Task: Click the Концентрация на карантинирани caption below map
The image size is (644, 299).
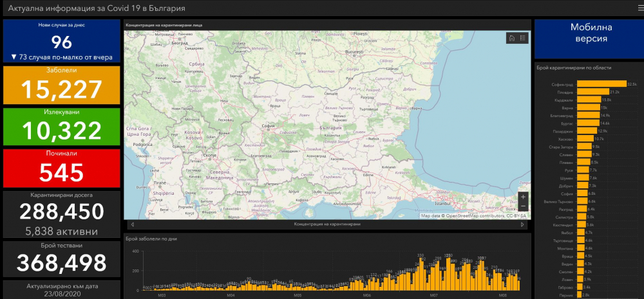Action: pyautogui.click(x=327, y=224)
